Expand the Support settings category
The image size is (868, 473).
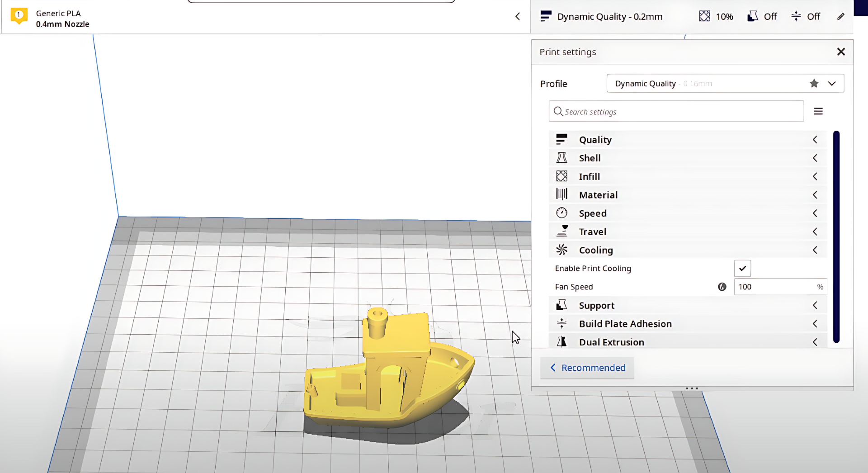click(x=687, y=305)
